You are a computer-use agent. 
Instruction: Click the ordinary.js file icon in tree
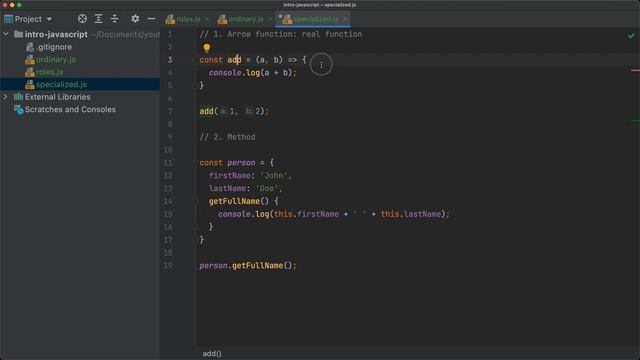click(x=30, y=60)
